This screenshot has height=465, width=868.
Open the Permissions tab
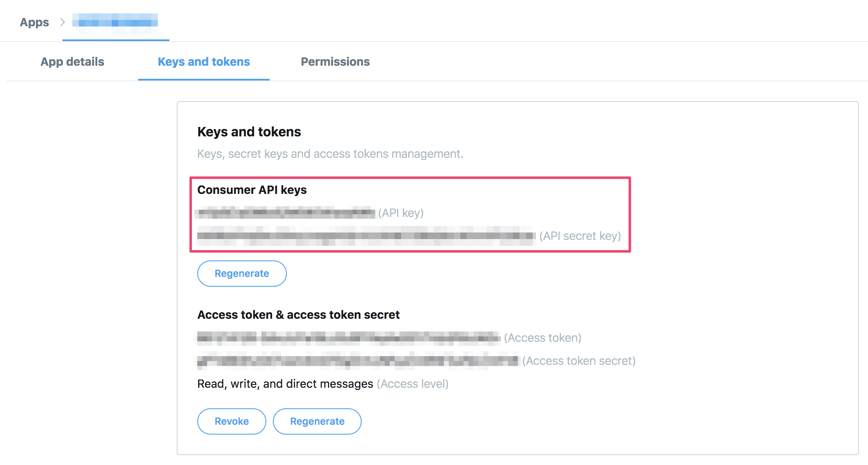coord(335,62)
